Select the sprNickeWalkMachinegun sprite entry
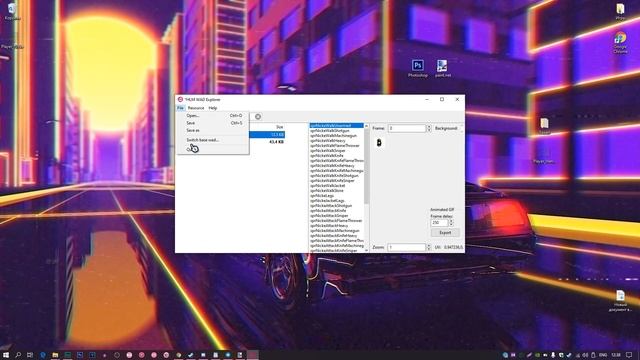Screen dimensions: 640x360 336,136
